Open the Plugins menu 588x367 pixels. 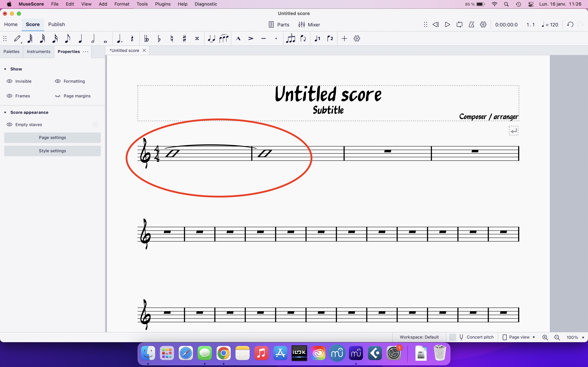163,4
